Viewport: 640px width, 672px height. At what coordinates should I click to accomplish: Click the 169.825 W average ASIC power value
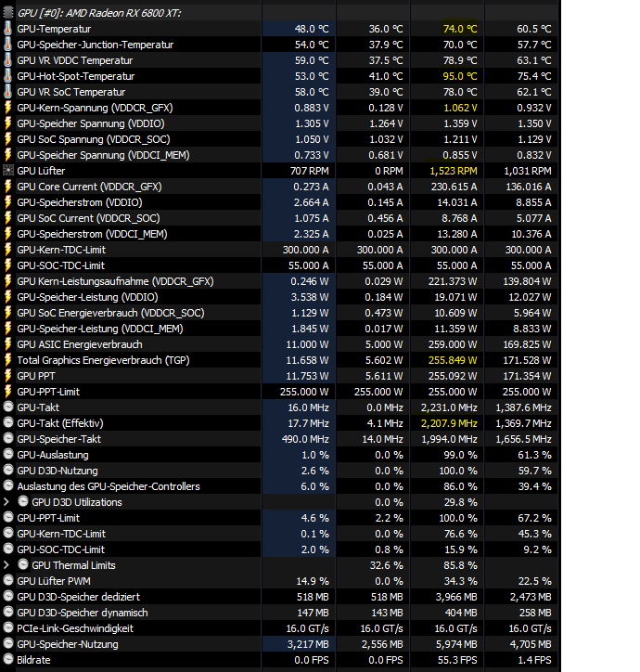(528, 344)
